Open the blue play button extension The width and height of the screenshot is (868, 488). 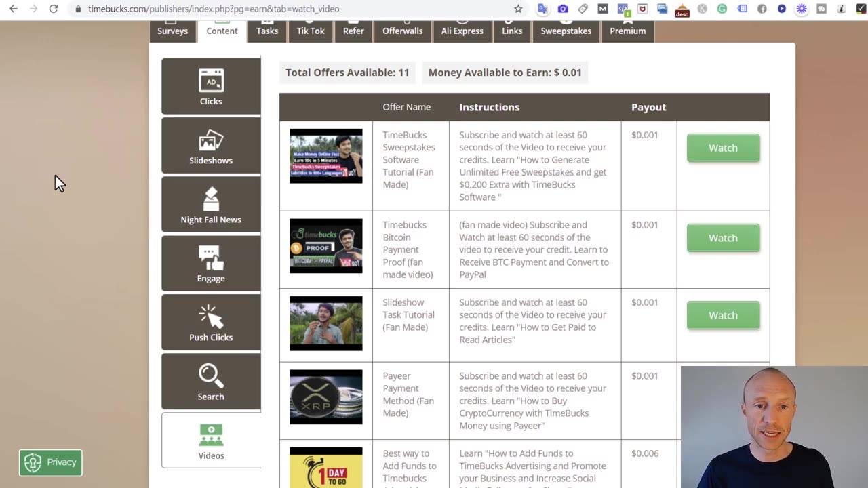pyautogui.click(x=782, y=9)
